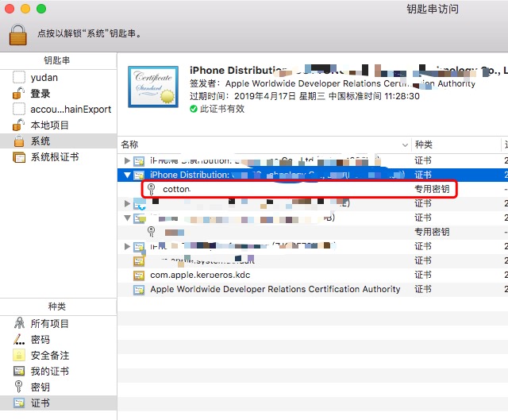Viewport: 508px width, 420px height.
Task: Show the 证书 category
Action: (58, 403)
